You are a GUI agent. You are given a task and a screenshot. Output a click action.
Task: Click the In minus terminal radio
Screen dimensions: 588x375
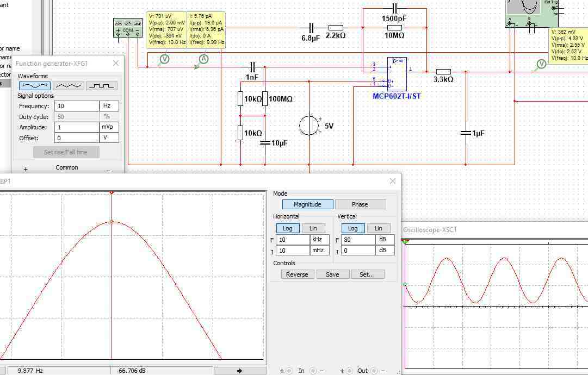[313, 371]
